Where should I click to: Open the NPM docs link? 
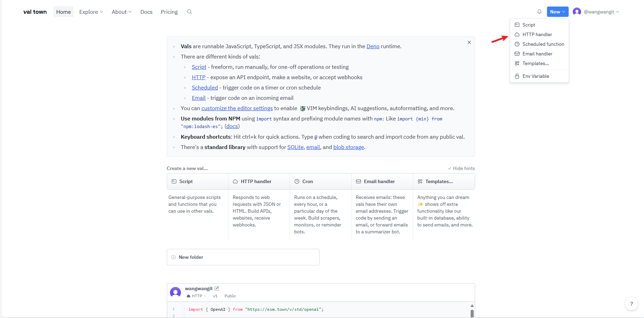pos(232,126)
